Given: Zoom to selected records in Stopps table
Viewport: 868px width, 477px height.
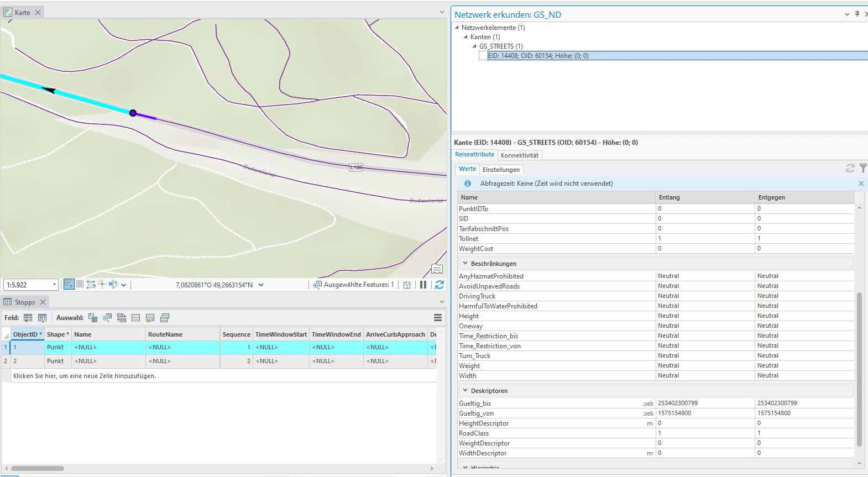Looking at the screenshot, I should pyautogui.click(x=107, y=318).
